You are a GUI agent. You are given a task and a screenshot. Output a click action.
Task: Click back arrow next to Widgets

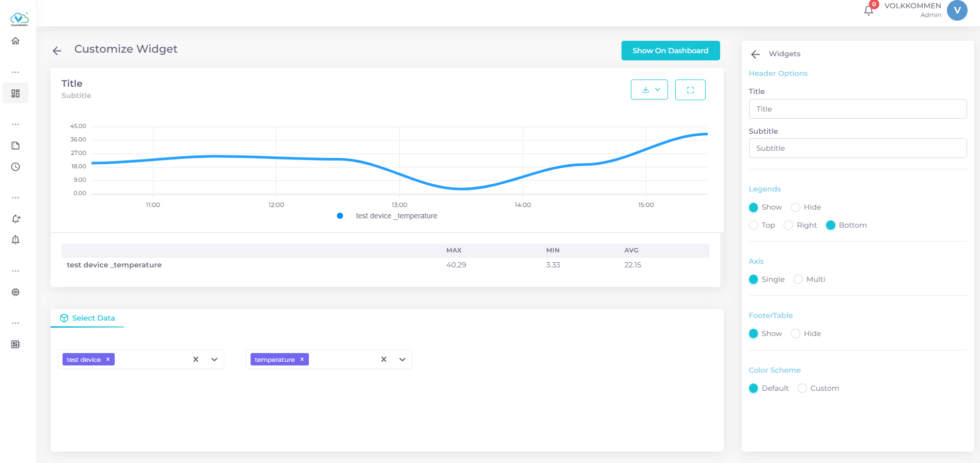[x=755, y=54]
